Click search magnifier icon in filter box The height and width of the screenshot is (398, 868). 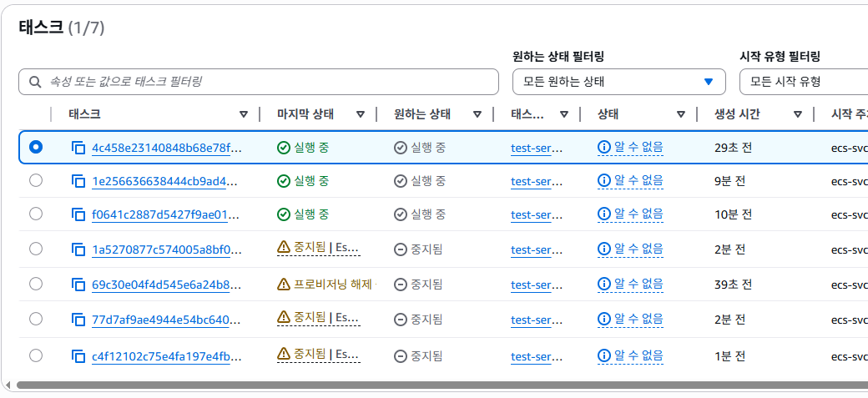35,82
